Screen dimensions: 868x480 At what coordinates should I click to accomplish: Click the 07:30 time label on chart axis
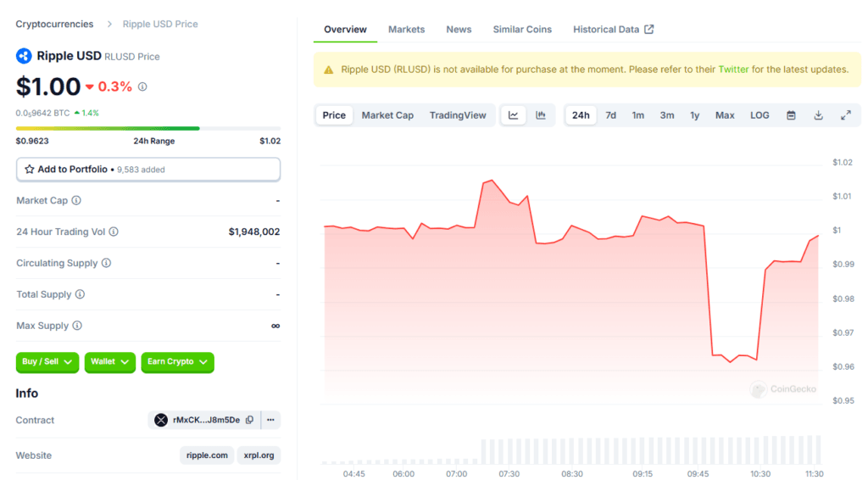pos(509,474)
